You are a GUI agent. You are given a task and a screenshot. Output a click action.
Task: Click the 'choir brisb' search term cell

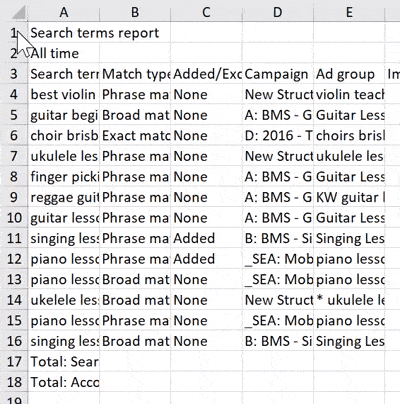pyautogui.click(x=64, y=136)
